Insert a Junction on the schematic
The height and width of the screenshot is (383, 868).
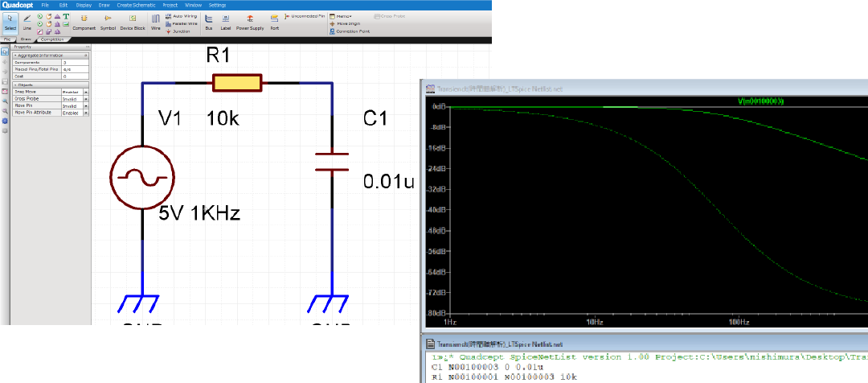178,31
